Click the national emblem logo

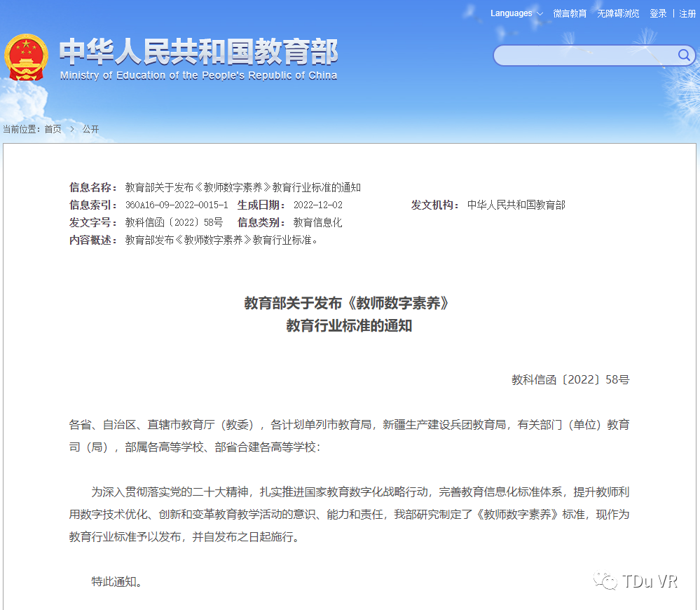[x=27, y=57]
